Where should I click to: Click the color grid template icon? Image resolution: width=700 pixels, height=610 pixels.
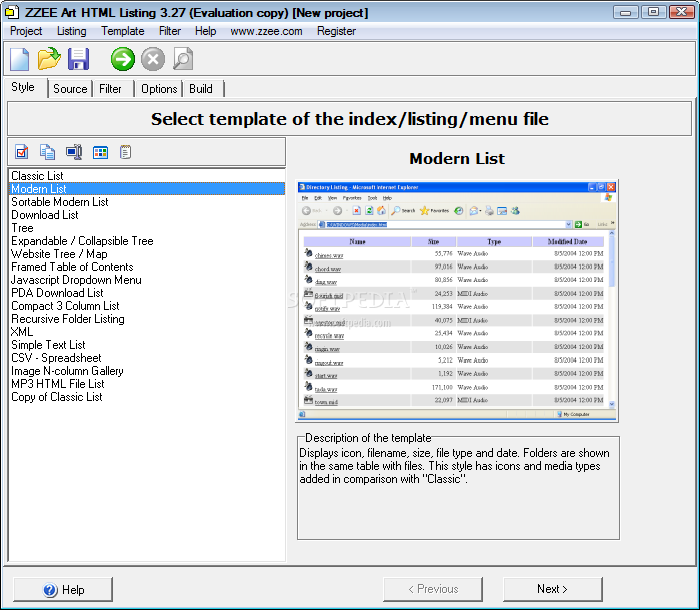[x=100, y=152]
